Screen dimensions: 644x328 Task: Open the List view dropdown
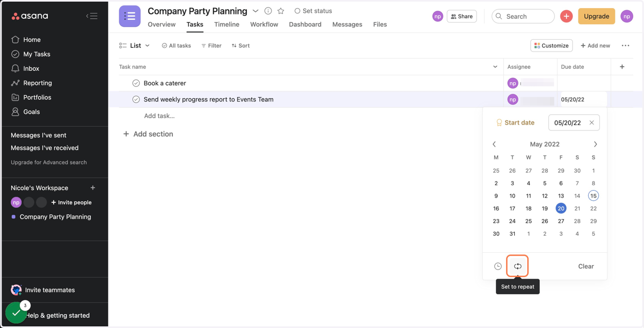pyautogui.click(x=135, y=46)
